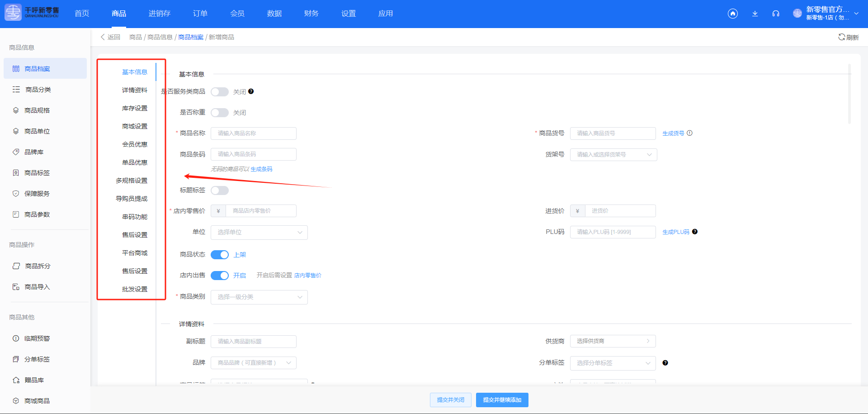The width and height of the screenshot is (868, 414).
Task: Click the download icon in top bar
Action: pyautogui.click(x=755, y=14)
